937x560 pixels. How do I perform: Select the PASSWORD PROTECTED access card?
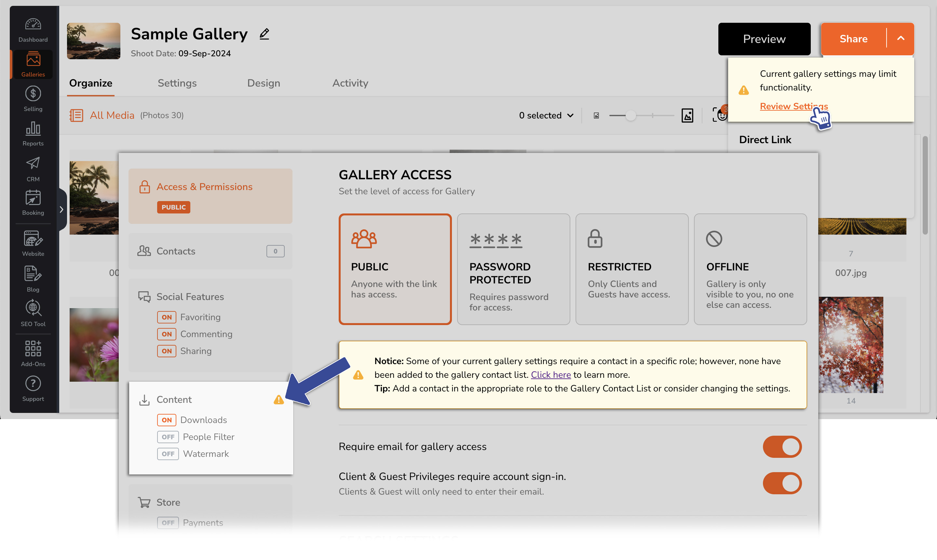(x=513, y=269)
